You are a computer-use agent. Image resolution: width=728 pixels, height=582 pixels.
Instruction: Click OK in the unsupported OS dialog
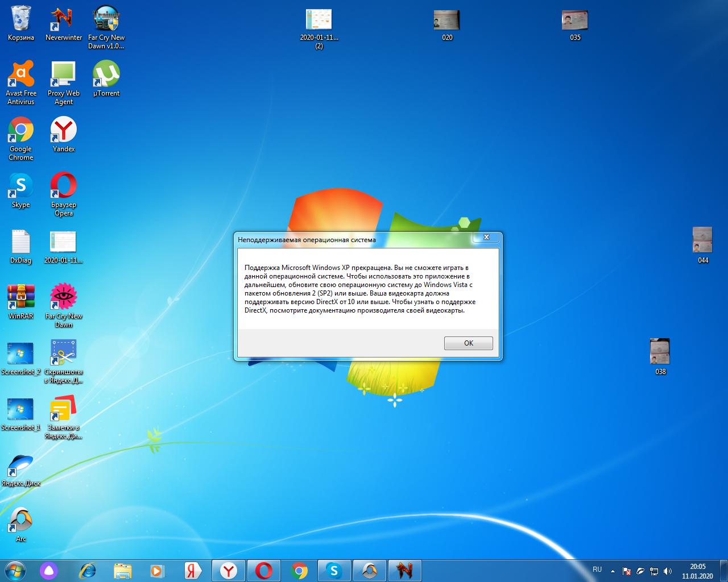(468, 343)
